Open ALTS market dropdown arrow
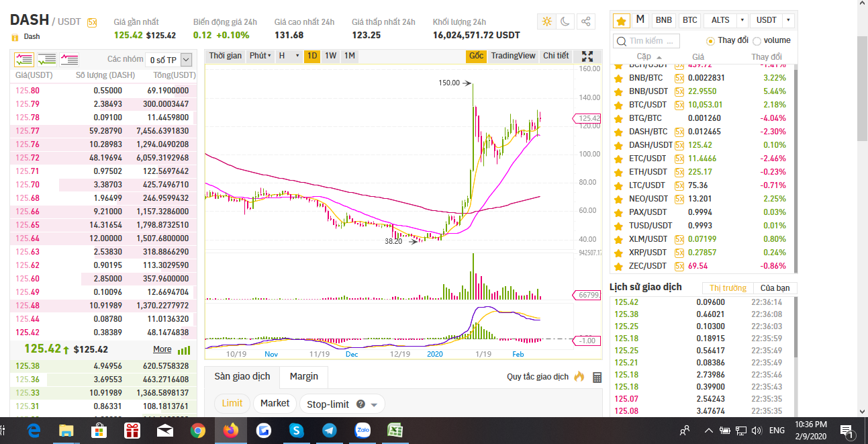The height and width of the screenshot is (444, 868). tap(741, 20)
